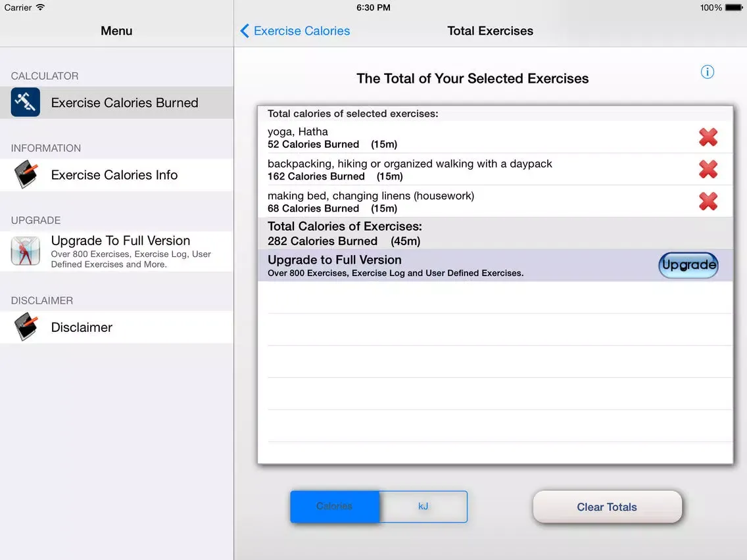This screenshot has width=747, height=560.
Task: Remove yoga, Hatha with its red X
Action: (708, 137)
